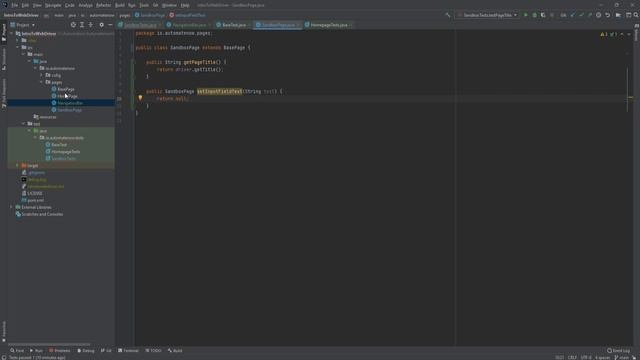Screen dimensions: 640x360
Task: Expand the config package folder
Action: [x=41, y=75]
